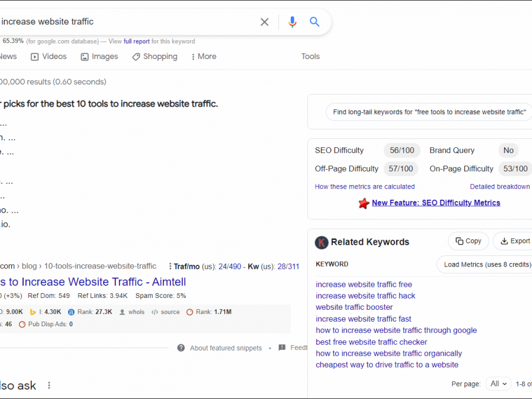
Task: Start voice search with the microphone icon
Action: point(292,22)
